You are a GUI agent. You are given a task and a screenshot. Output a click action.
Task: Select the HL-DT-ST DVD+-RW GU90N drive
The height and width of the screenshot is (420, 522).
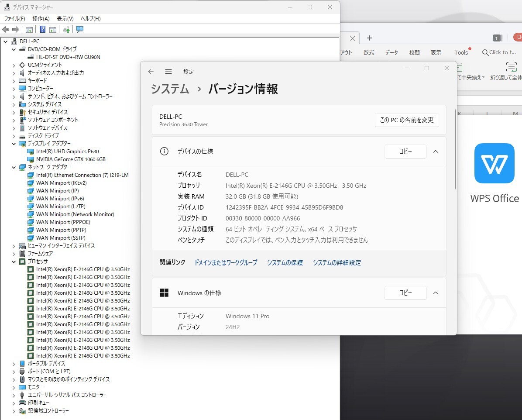coord(68,57)
